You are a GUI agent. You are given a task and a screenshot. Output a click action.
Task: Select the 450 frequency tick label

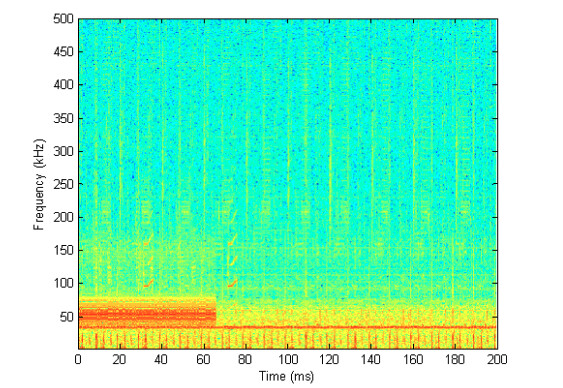63,52
